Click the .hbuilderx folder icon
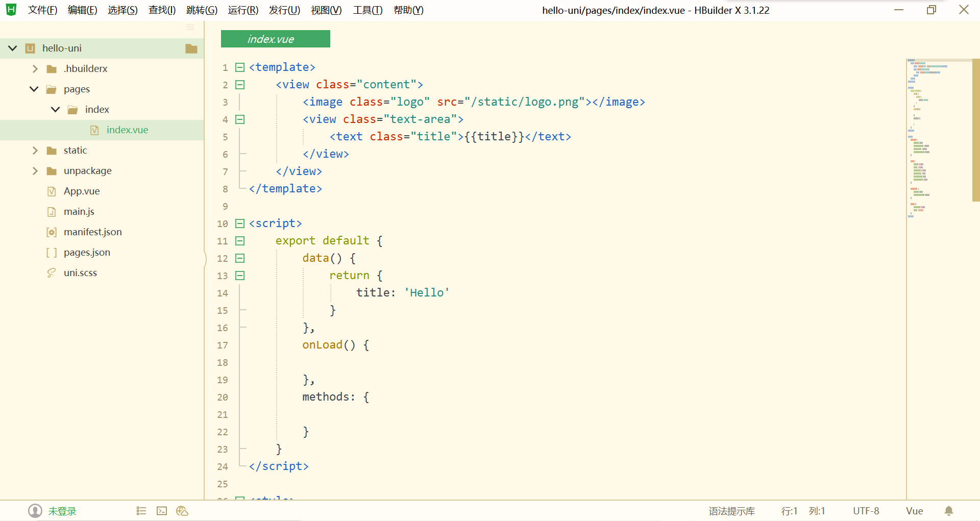Viewport: 980px width, 521px height. tap(52, 69)
